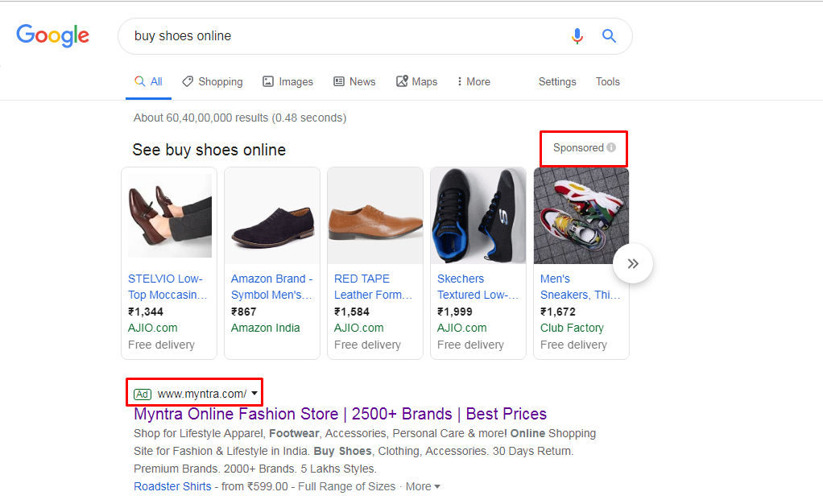
Task: Click AJIO.com seller under ₹1,344 product
Action: pyautogui.click(x=153, y=328)
